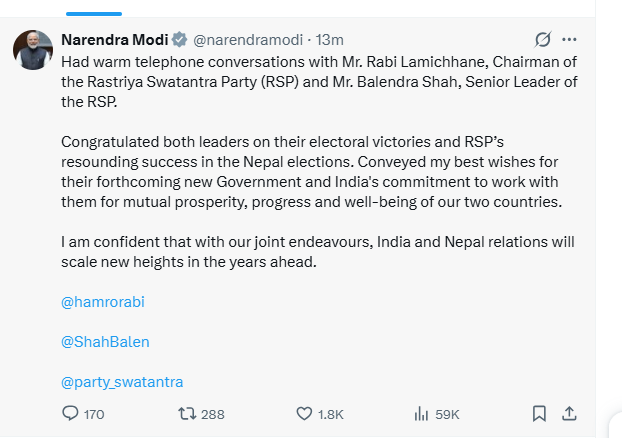
Task: Open the @party_swatantra mention link
Action: (x=122, y=381)
